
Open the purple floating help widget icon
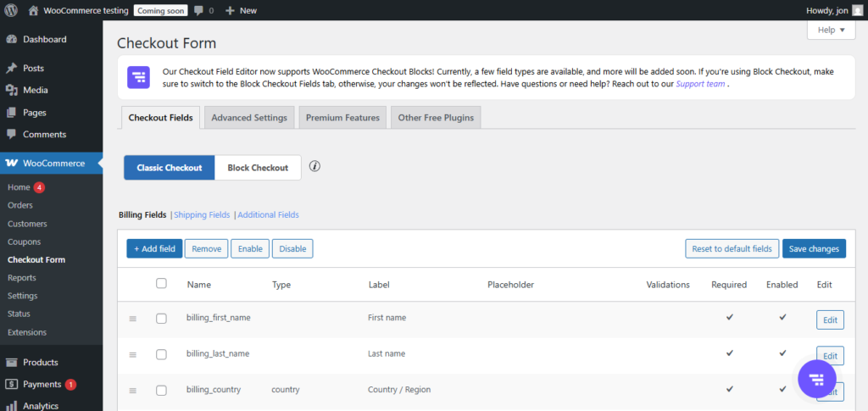[817, 378]
